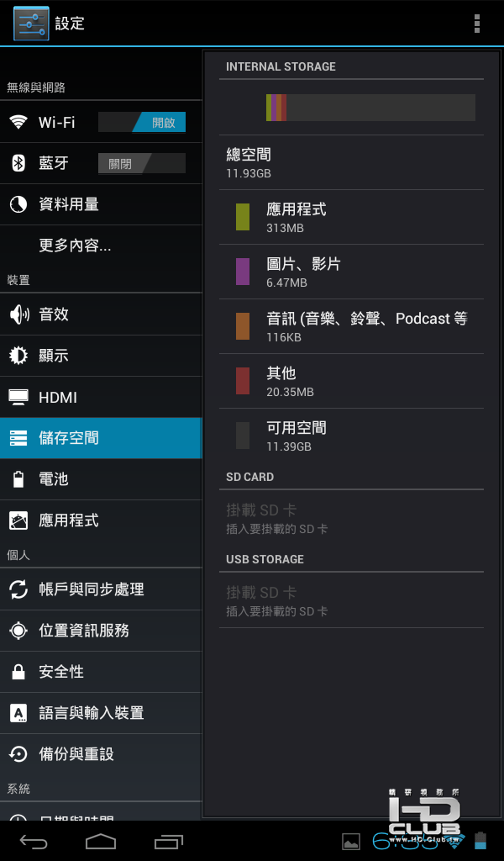This screenshot has height=861, width=504.
Task: Toggle the Wi-Fi switch showing 開啟
Action: tap(142, 123)
